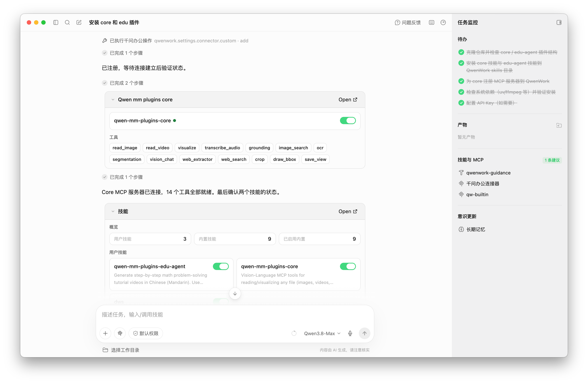Open the 技能 card in new view
The image size is (588, 384).
348,211
